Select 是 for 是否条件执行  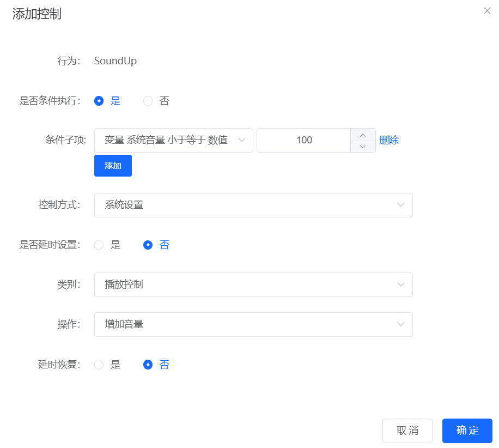[99, 101]
